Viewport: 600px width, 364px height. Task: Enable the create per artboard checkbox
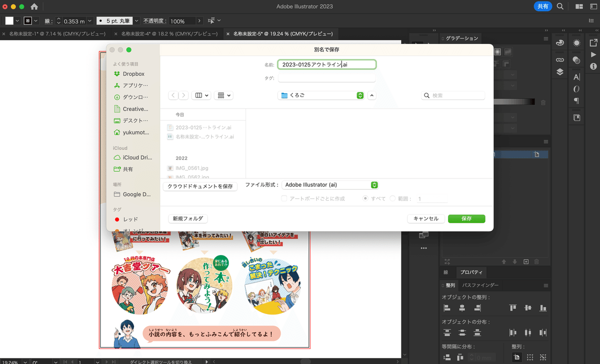click(x=284, y=198)
